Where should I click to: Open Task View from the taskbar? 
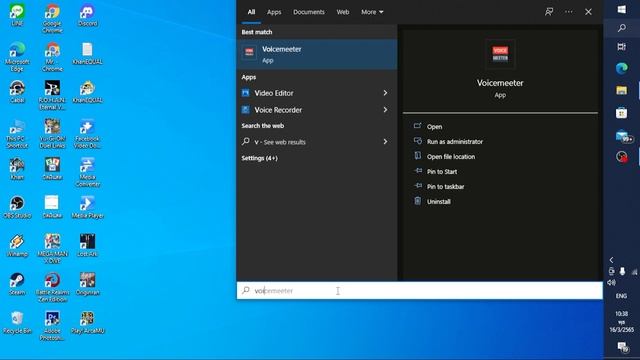point(622,47)
